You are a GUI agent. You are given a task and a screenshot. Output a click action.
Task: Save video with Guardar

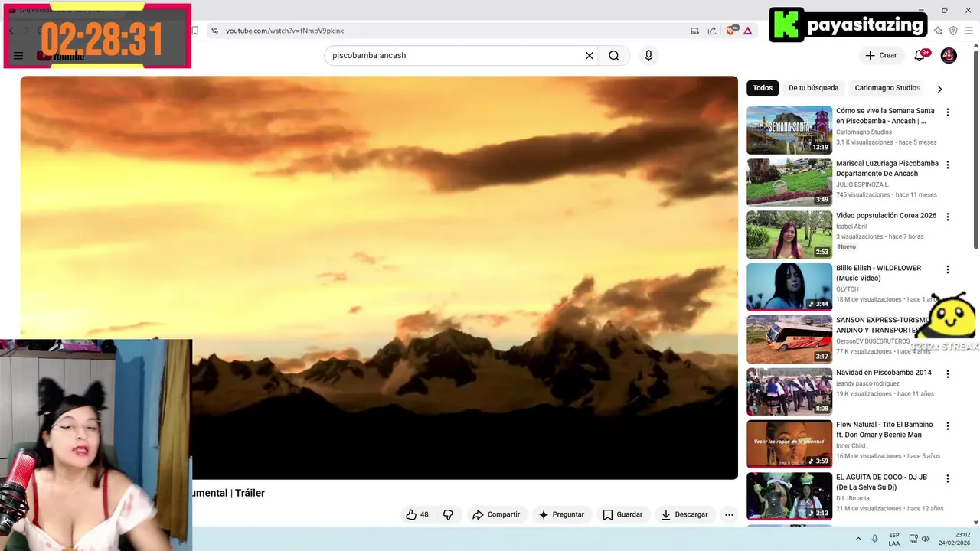point(622,514)
